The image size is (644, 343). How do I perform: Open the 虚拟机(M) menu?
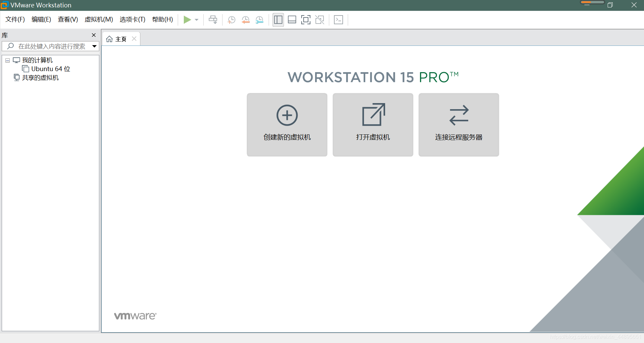99,20
